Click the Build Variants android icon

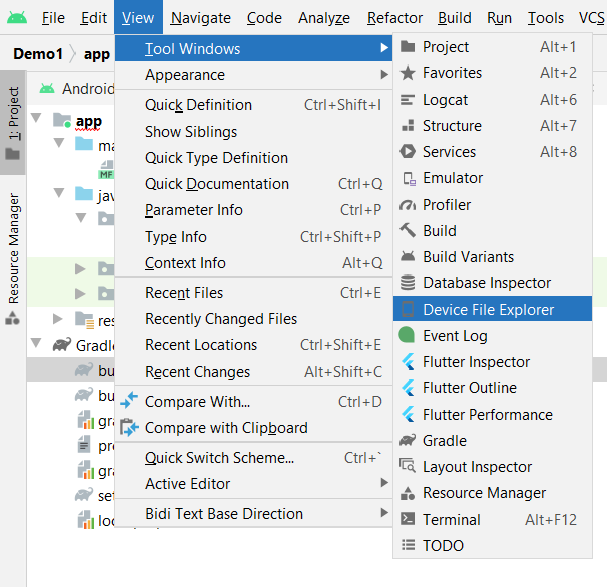408,256
